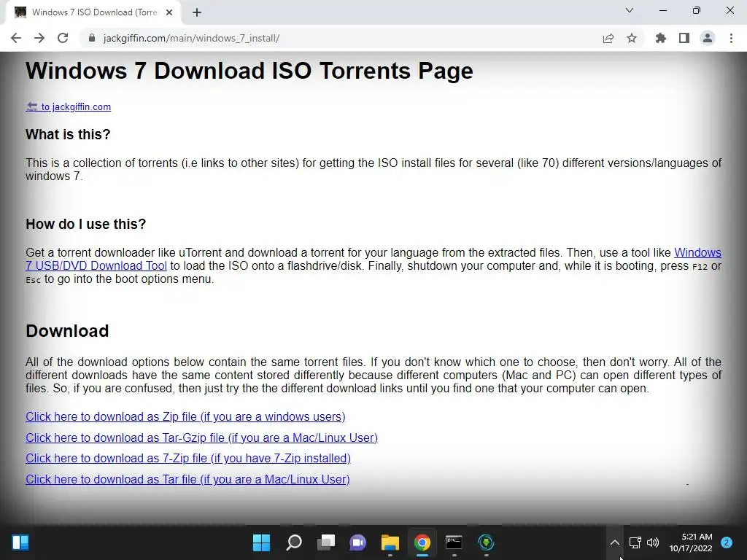The height and width of the screenshot is (560, 747).
Task: Open the Extensions puzzle icon
Action: pos(661,38)
